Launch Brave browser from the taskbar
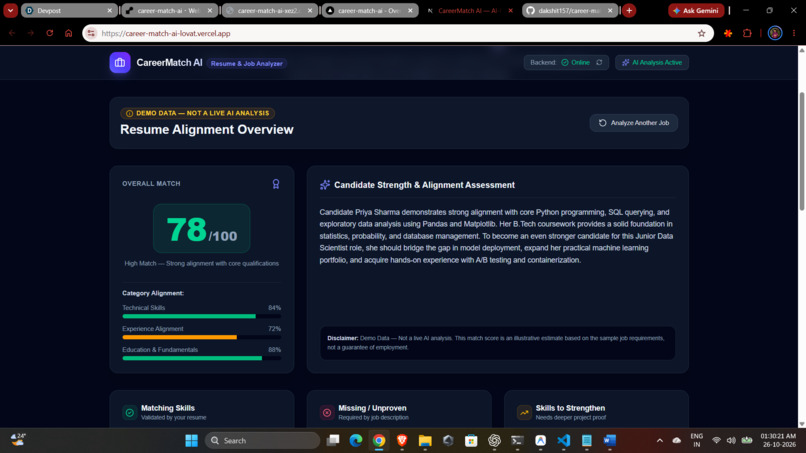 (x=402, y=441)
